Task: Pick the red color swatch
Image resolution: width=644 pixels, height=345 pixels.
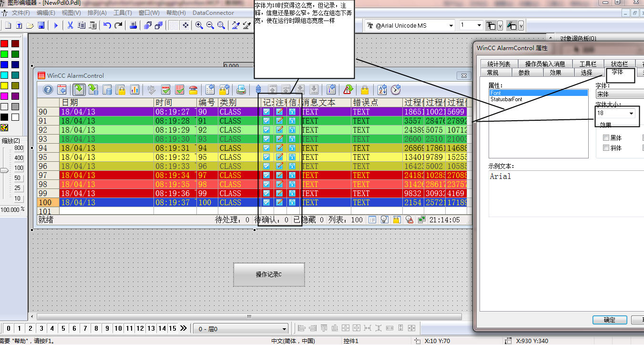Action: pyautogui.click(x=4, y=43)
